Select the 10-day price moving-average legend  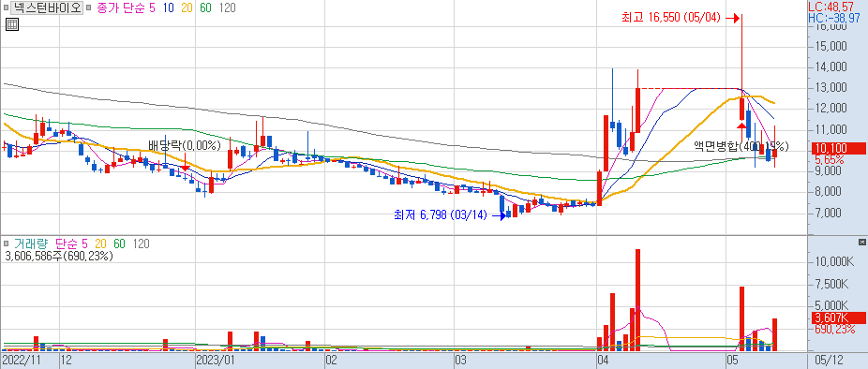tap(169, 8)
